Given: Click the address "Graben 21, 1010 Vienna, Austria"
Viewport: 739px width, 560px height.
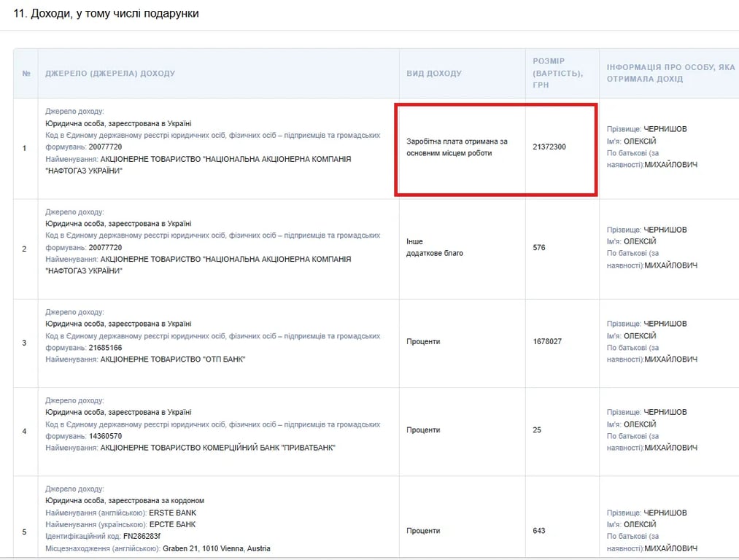Looking at the screenshot, I should 216,548.
